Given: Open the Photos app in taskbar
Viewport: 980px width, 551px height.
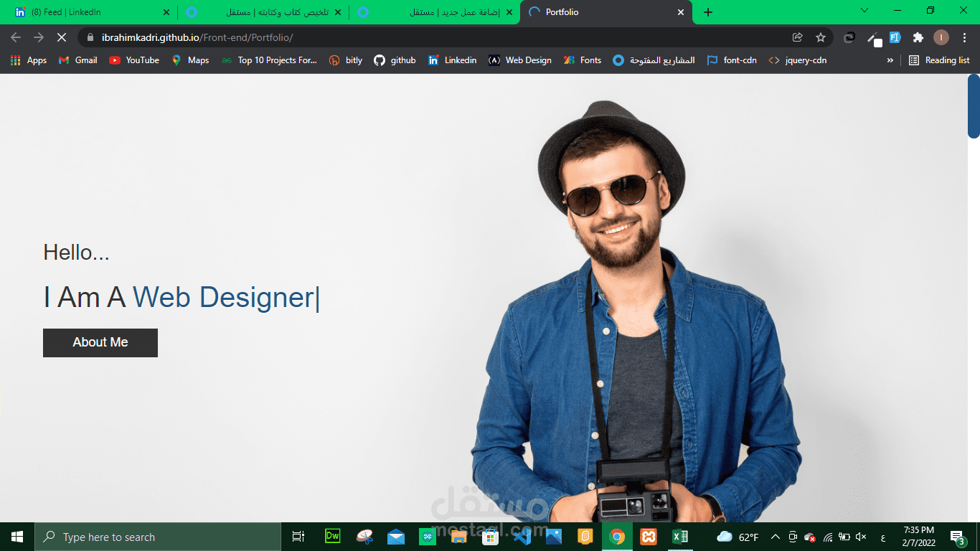Looking at the screenshot, I should click(554, 537).
